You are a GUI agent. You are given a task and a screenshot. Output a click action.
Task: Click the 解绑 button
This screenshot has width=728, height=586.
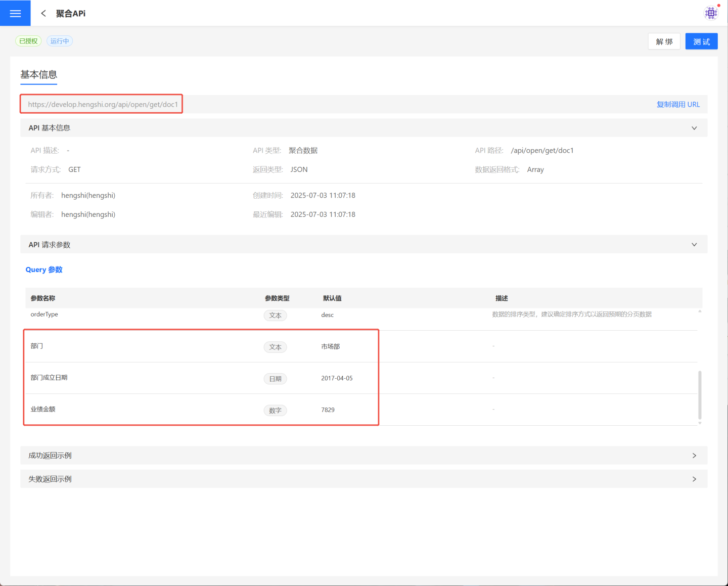[664, 41]
